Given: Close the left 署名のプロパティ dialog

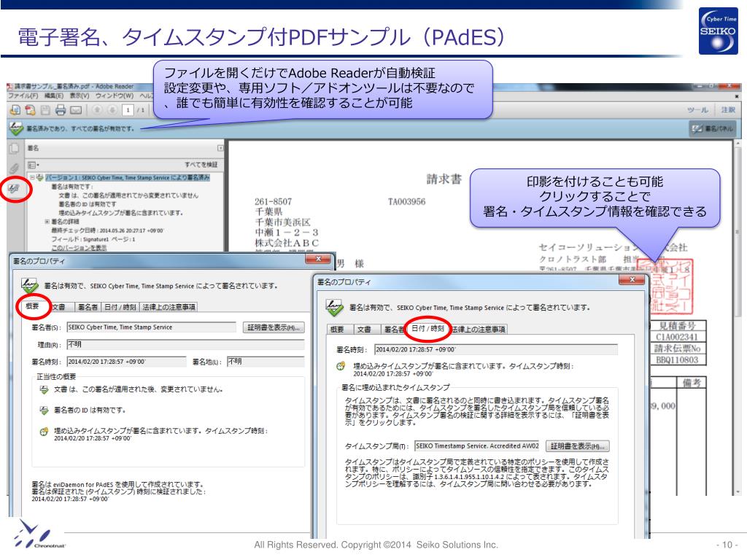Looking at the screenshot, I should [x=318, y=259].
